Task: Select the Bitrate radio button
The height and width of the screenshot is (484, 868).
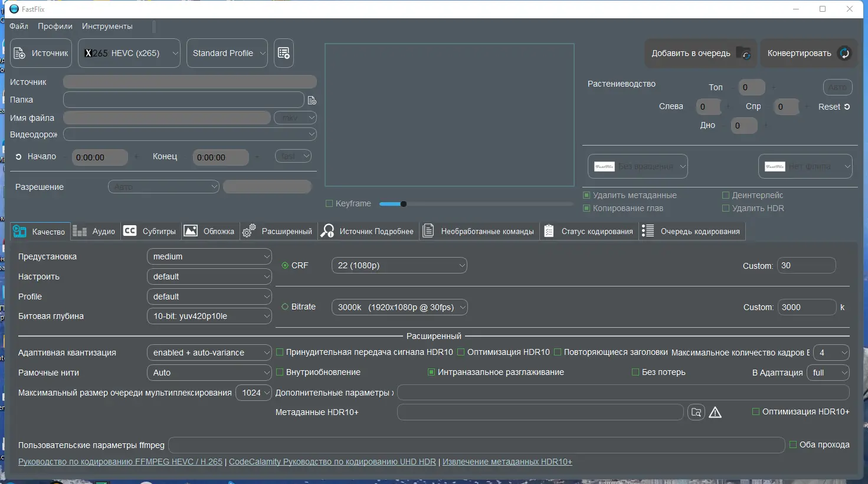Action: (x=285, y=307)
